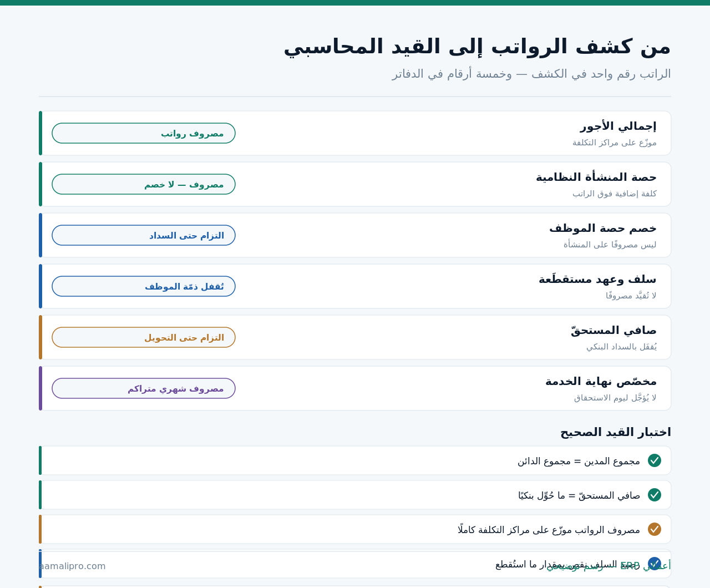The width and height of the screenshot is (710, 588).
Task: Click the التزام حتى التحويل pill
Action: click(x=144, y=337)
